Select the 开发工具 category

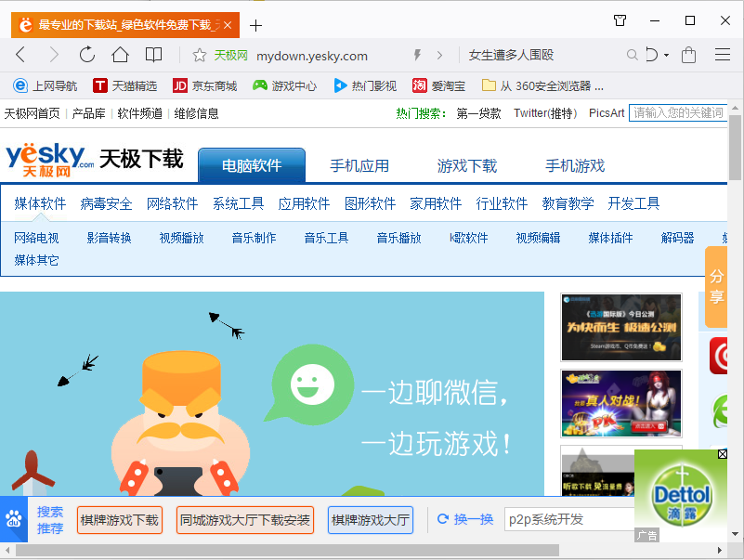pyautogui.click(x=633, y=203)
